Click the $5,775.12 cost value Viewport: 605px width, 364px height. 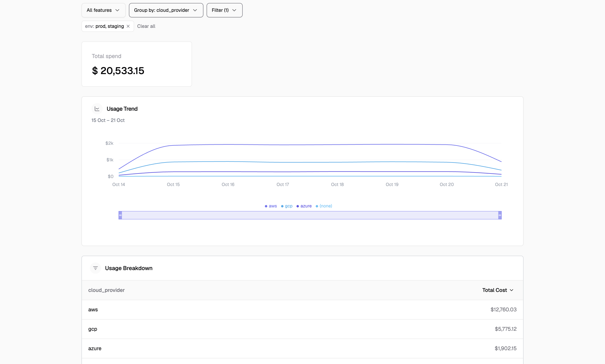click(506, 329)
